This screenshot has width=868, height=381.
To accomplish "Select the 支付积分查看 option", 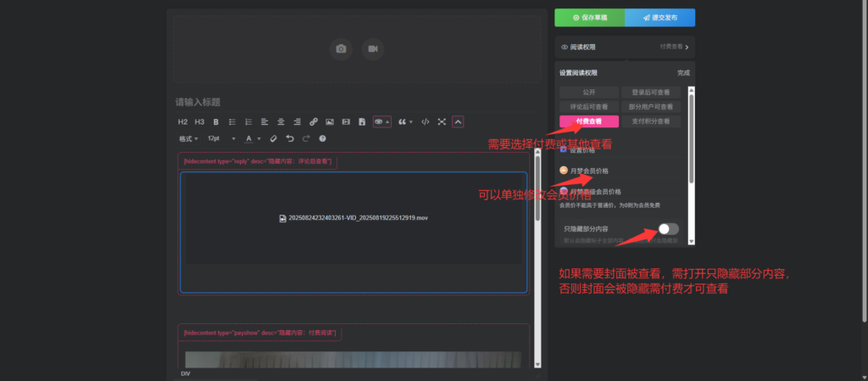I will coord(651,121).
